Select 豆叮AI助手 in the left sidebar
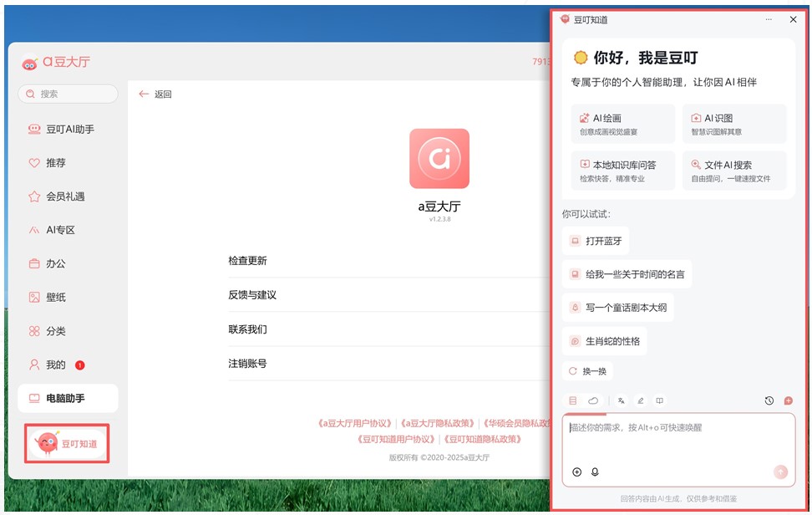The image size is (812, 515). [x=69, y=130]
